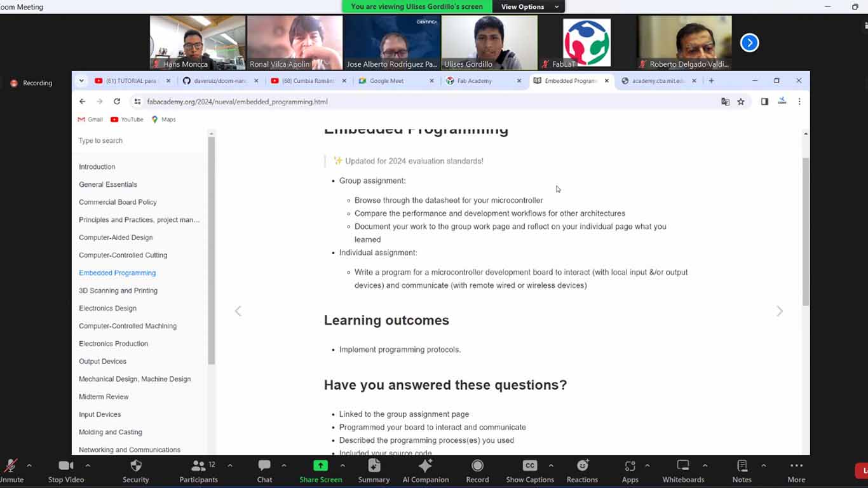The image size is (868, 488).
Task: Close the Embedded Programming tab
Action: coord(606,81)
